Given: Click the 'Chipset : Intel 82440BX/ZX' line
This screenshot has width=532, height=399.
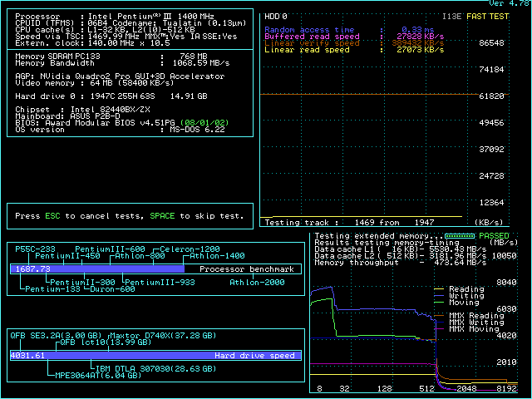Looking at the screenshot, I should (x=82, y=110).
